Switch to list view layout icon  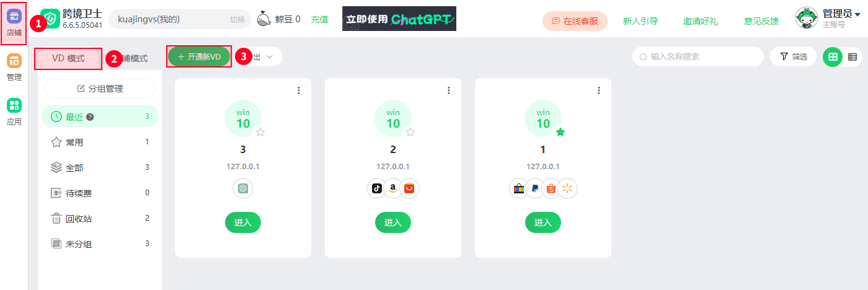(852, 57)
